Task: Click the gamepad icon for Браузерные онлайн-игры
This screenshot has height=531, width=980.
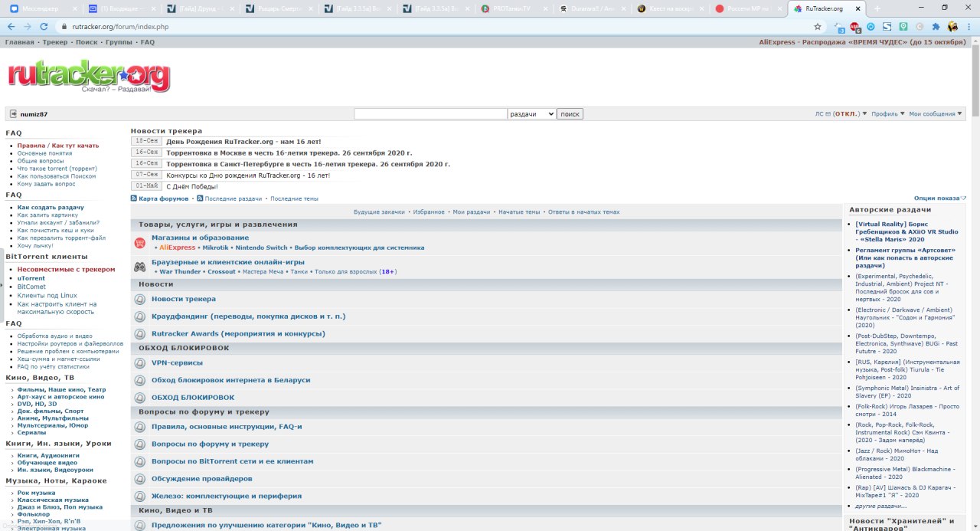Action: point(139,267)
